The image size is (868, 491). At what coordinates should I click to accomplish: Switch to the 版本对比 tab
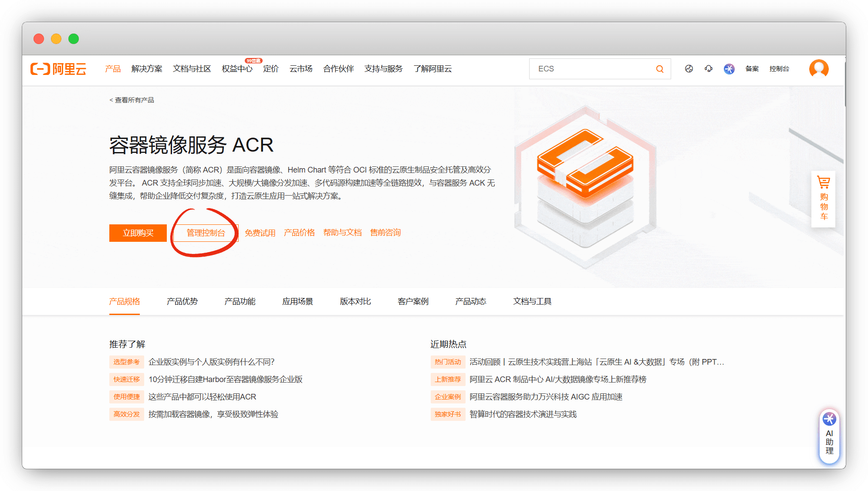pos(355,301)
